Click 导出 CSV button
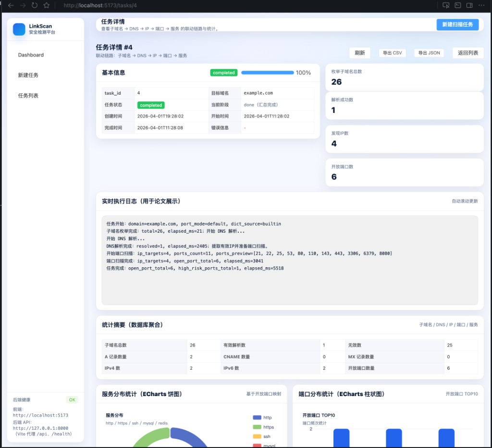Image resolution: width=492 pixels, height=448 pixels. pyautogui.click(x=392, y=53)
